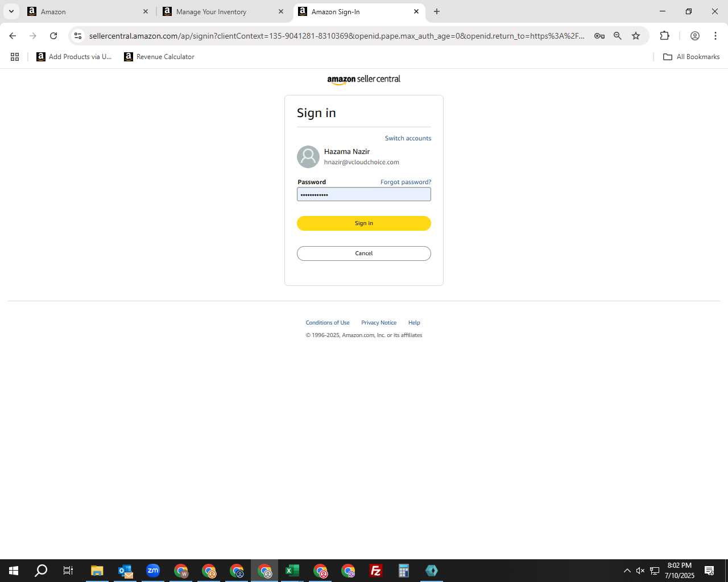This screenshot has width=728, height=582.
Task: Click the Help footer link
Action: pos(414,323)
